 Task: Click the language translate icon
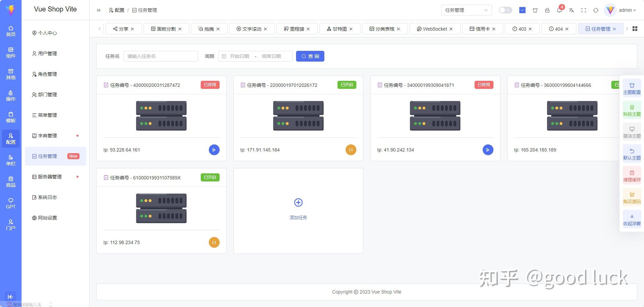[572, 10]
